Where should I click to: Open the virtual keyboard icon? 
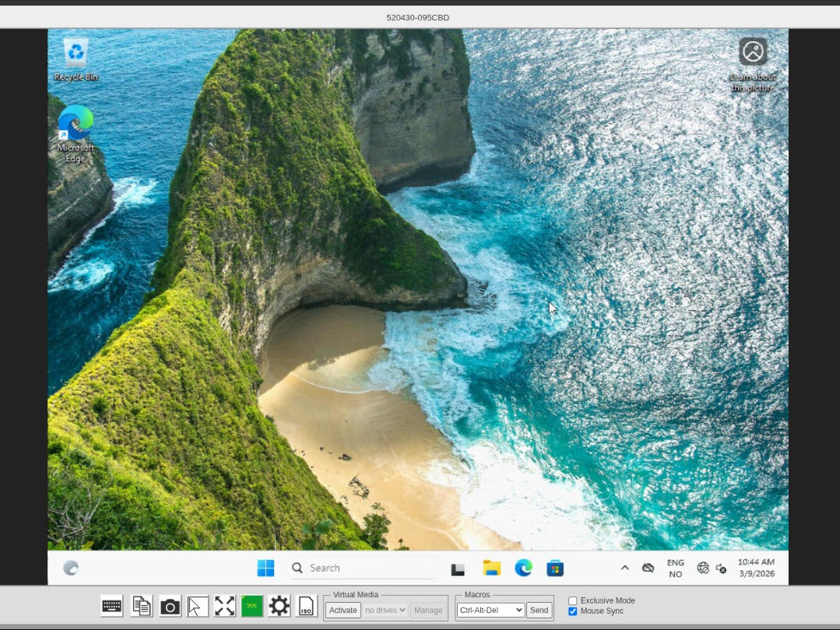pos(111,606)
